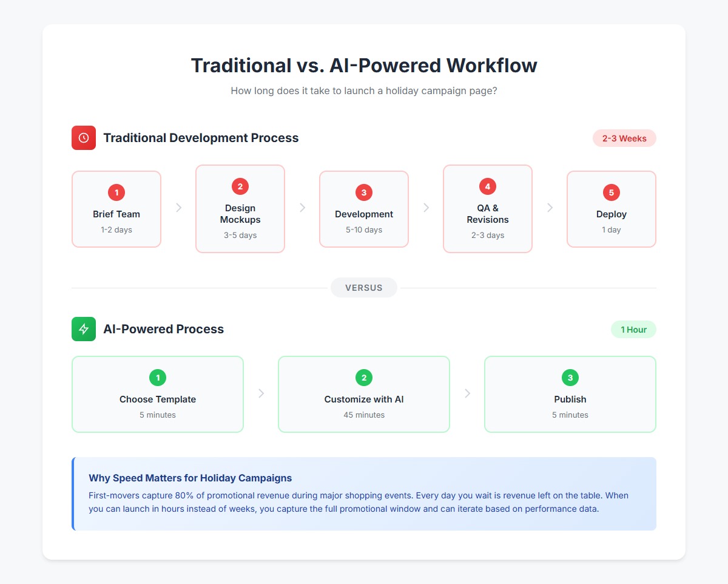Click the 1 Hour green badge

point(633,330)
